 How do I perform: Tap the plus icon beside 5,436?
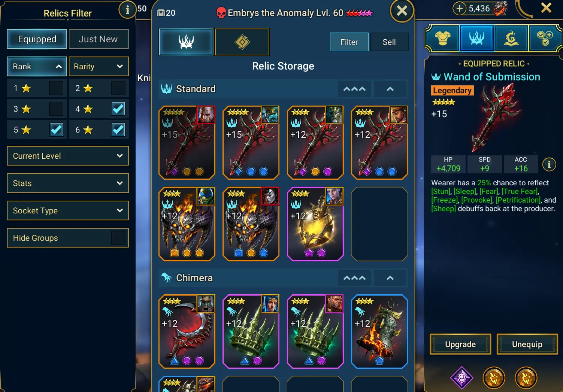point(459,8)
